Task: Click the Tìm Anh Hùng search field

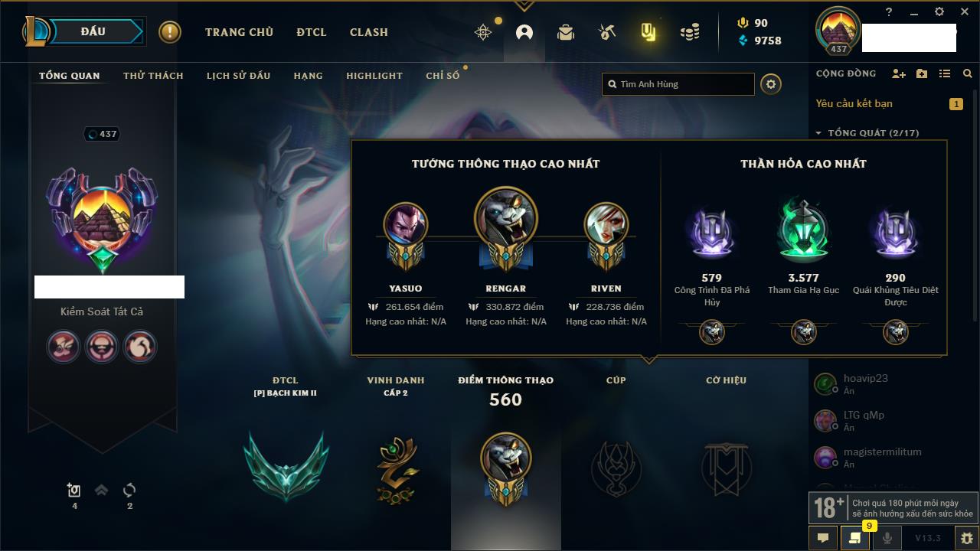Action: tap(678, 84)
